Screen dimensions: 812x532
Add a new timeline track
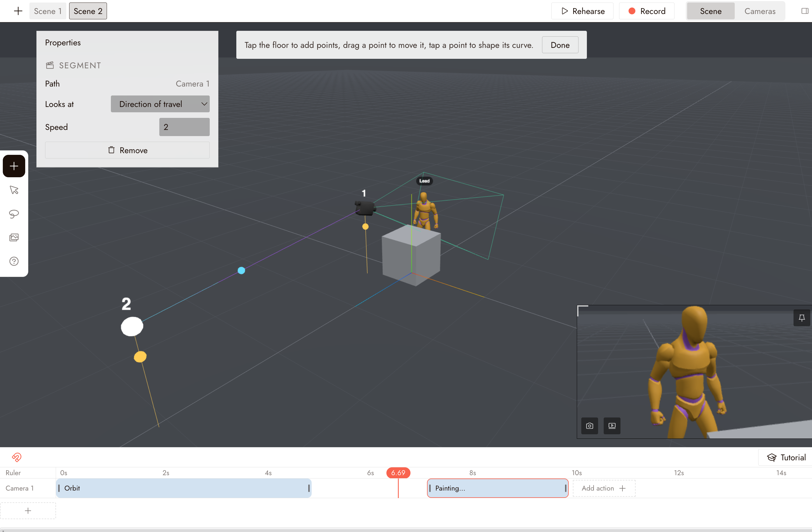(28, 510)
